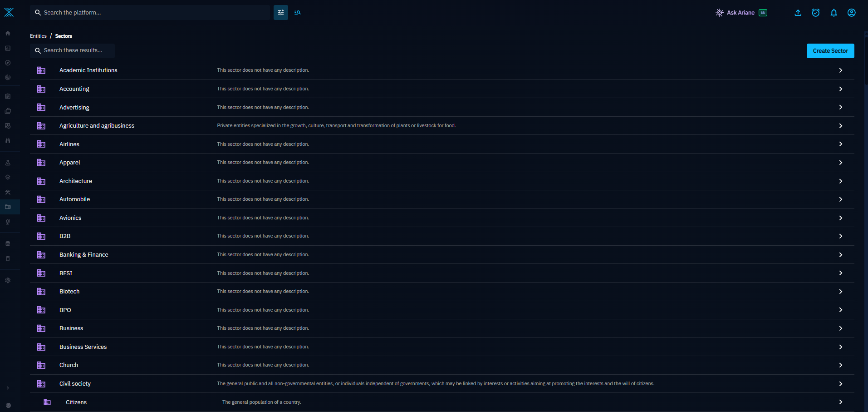Open the Analyses clipboard icon in the sidebar
Image resolution: width=868 pixels, height=412 pixels.
8,96
